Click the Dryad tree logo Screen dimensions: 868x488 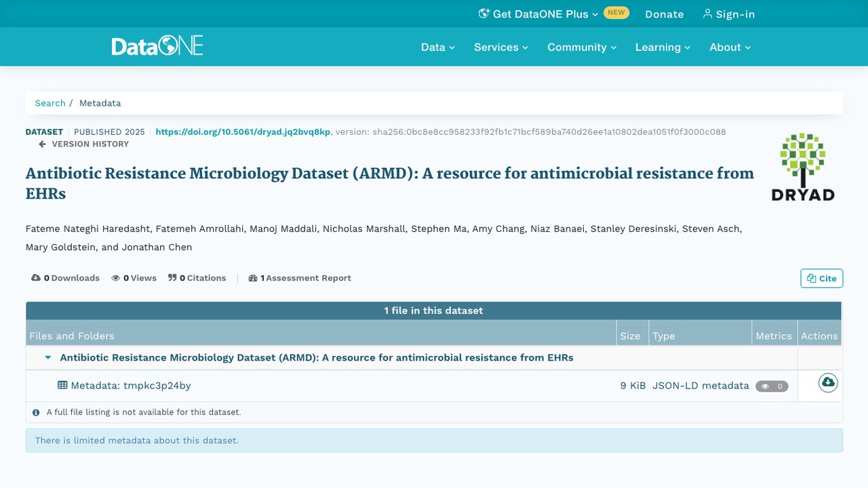click(803, 167)
